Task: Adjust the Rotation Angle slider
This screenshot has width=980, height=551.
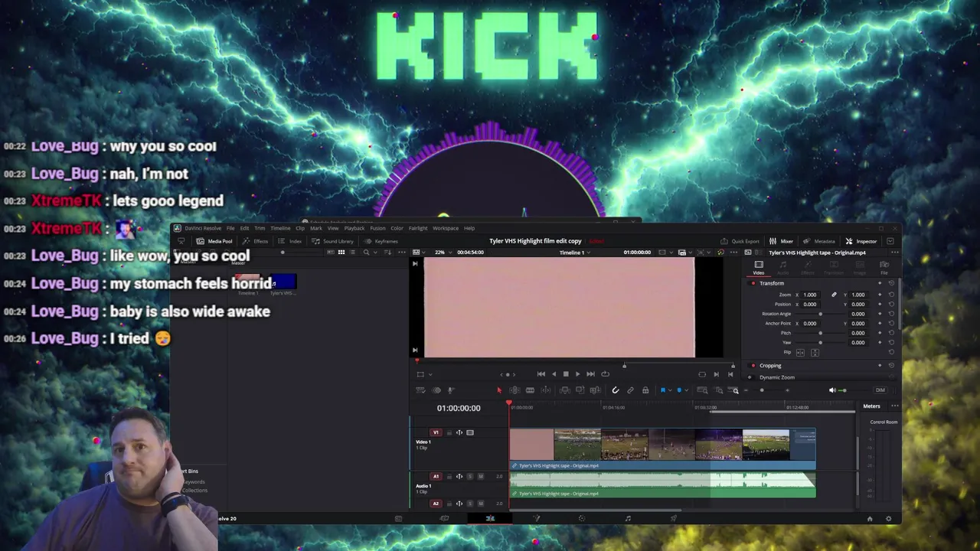Action: click(820, 314)
